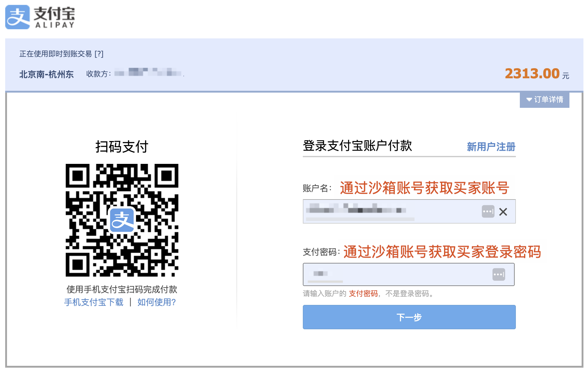Click the 北京南-杭州东 order title
Screen dimensions: 588x371
tap(47, 74)
